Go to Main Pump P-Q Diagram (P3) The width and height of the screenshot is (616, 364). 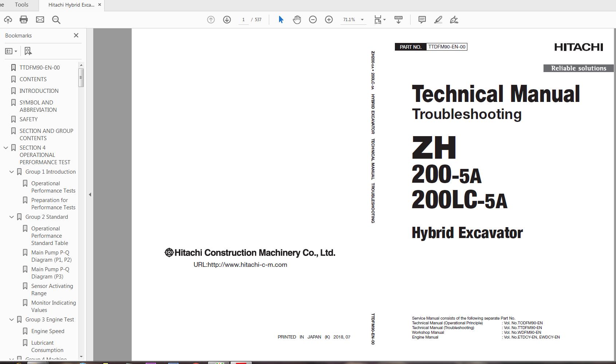50,273
